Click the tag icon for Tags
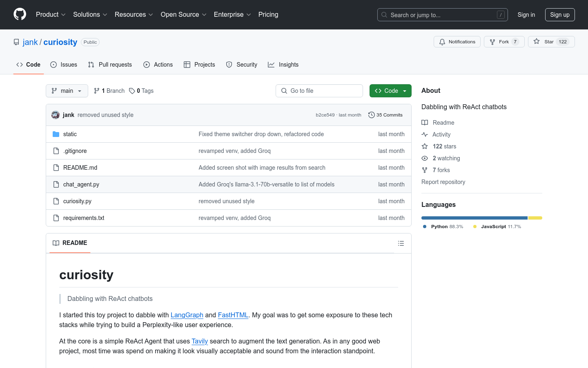The image size is (588, 368). [132, 91]
